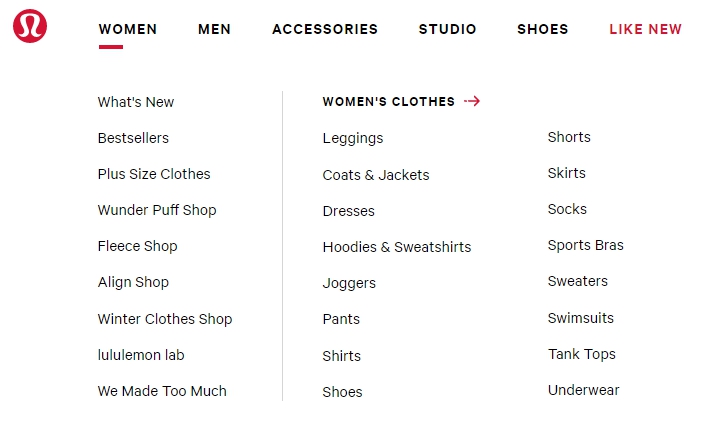Screen dimensions: 703x428
Task: Open the Tank Tops category
Action: click(581, 354)
